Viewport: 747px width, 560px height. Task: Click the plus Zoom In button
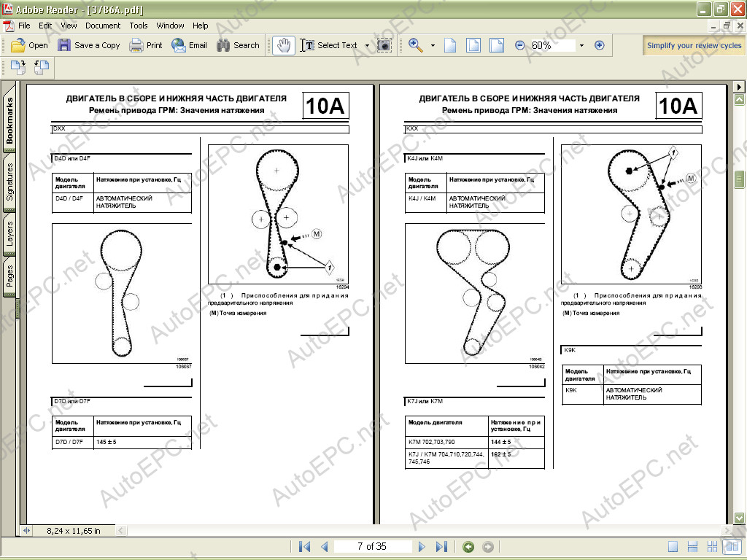pyautogui.click(x=600, y=45)
